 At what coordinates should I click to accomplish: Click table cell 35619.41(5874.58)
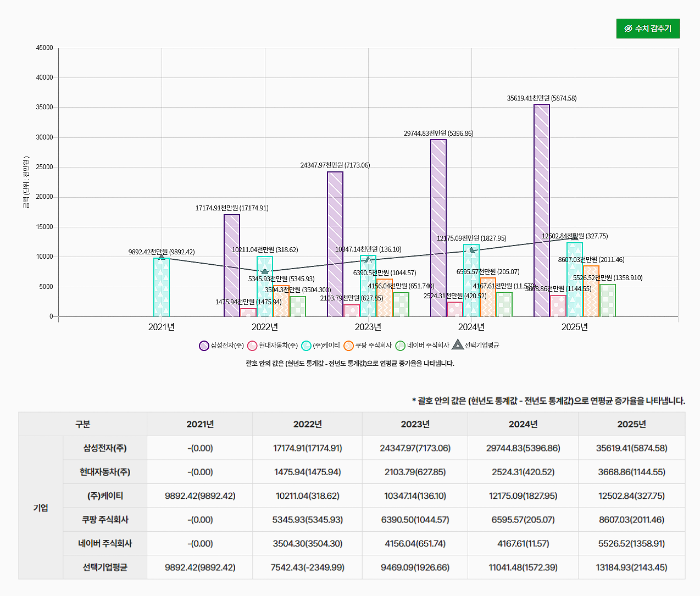632,448
